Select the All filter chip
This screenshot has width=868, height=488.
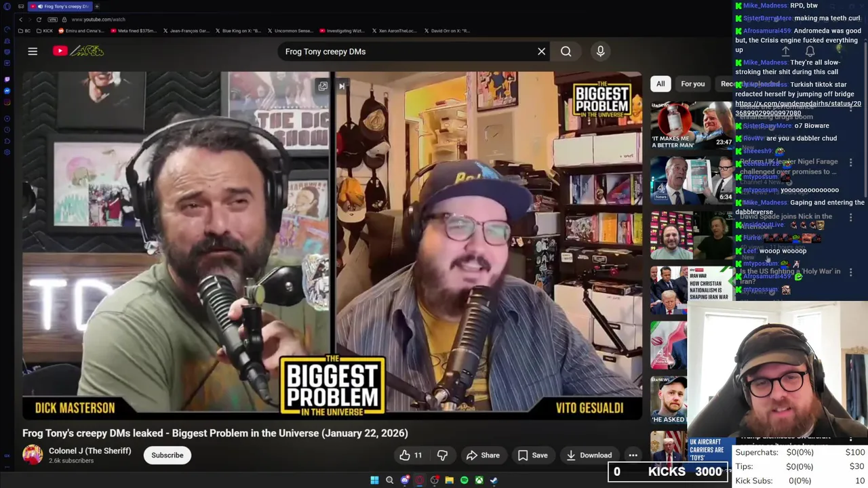pos(660,84)
